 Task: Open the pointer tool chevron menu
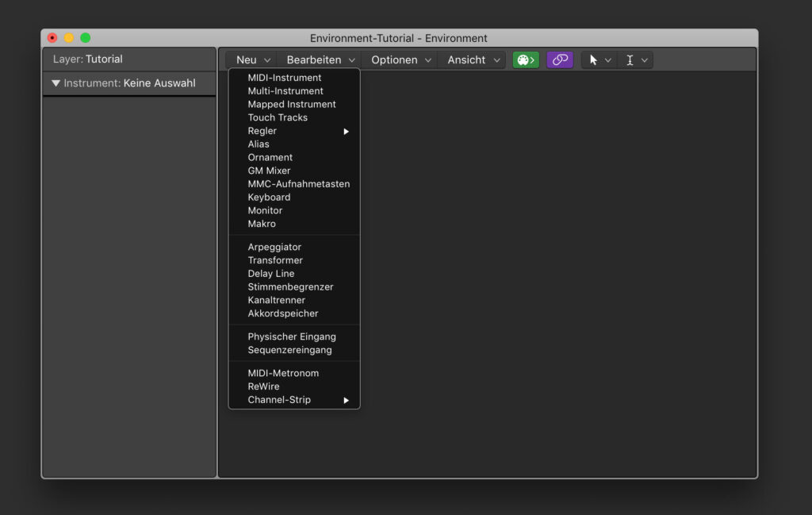[x=608, y=60]
